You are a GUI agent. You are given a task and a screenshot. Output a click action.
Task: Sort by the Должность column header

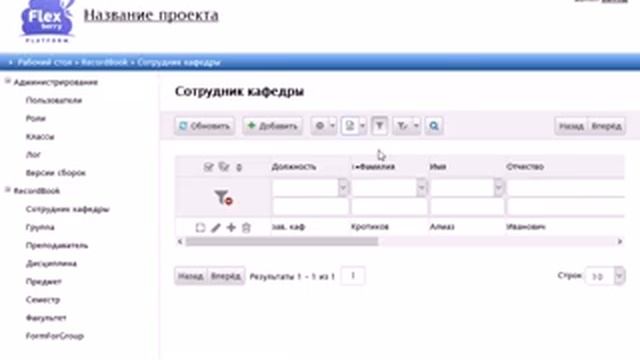pyautogui.click(x=294, y=167)
